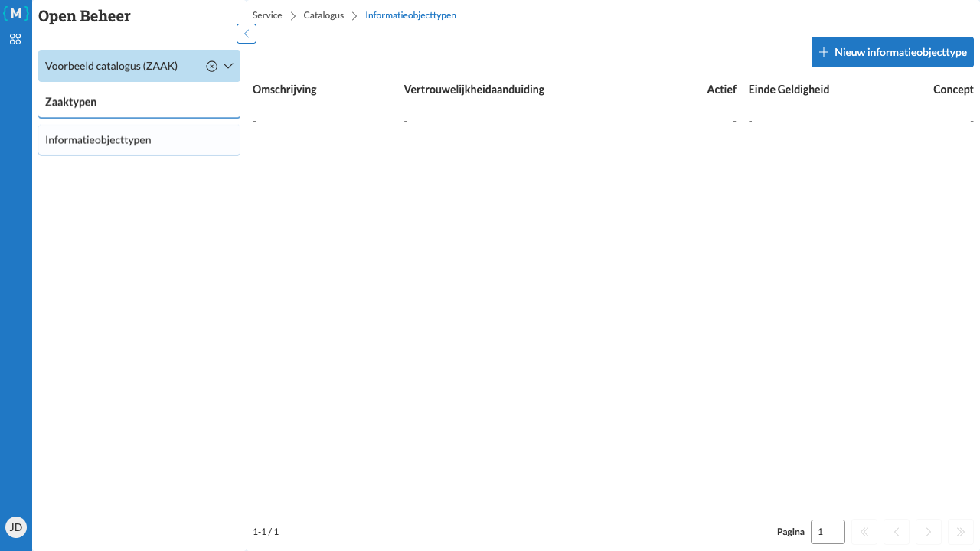Click the 1-1 / 1 results count
The width and height of the screenshot is (980, 551).
[x=266, y=531]
